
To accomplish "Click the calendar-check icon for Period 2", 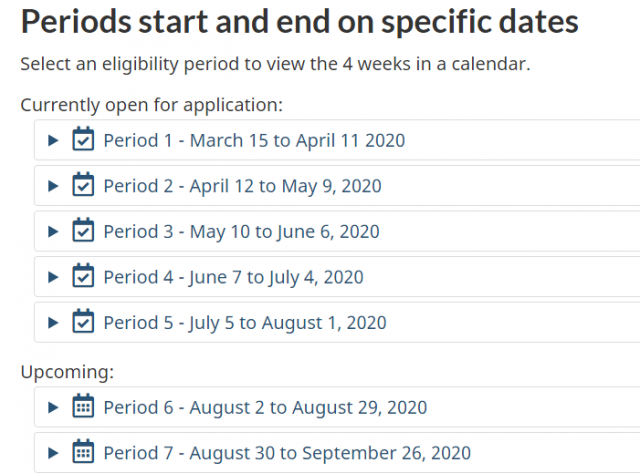I will (x=83, y=185).
